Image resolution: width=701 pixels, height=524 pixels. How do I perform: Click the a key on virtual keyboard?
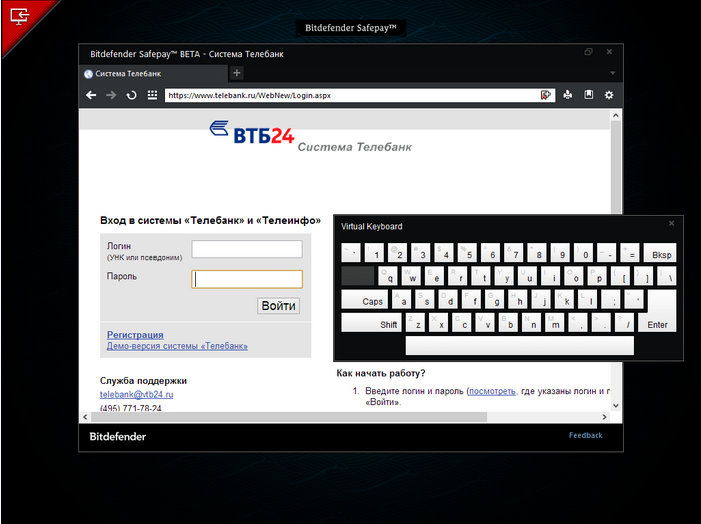[x=401, y=300]
